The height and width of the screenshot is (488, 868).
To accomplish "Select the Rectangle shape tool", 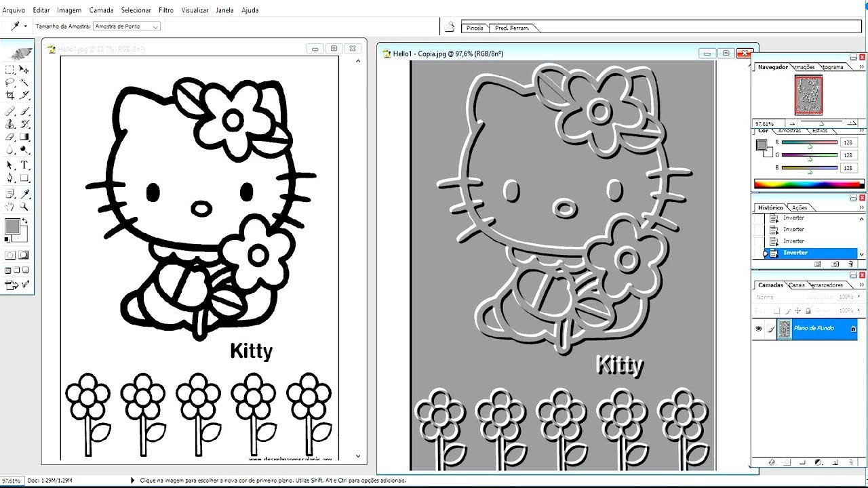I will tap(24, 179).
